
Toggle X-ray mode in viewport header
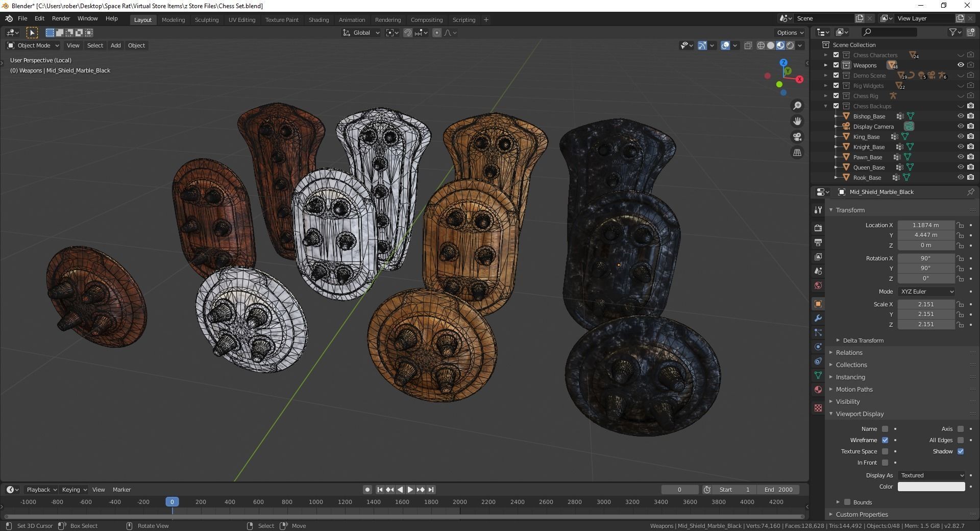point(748,45)
